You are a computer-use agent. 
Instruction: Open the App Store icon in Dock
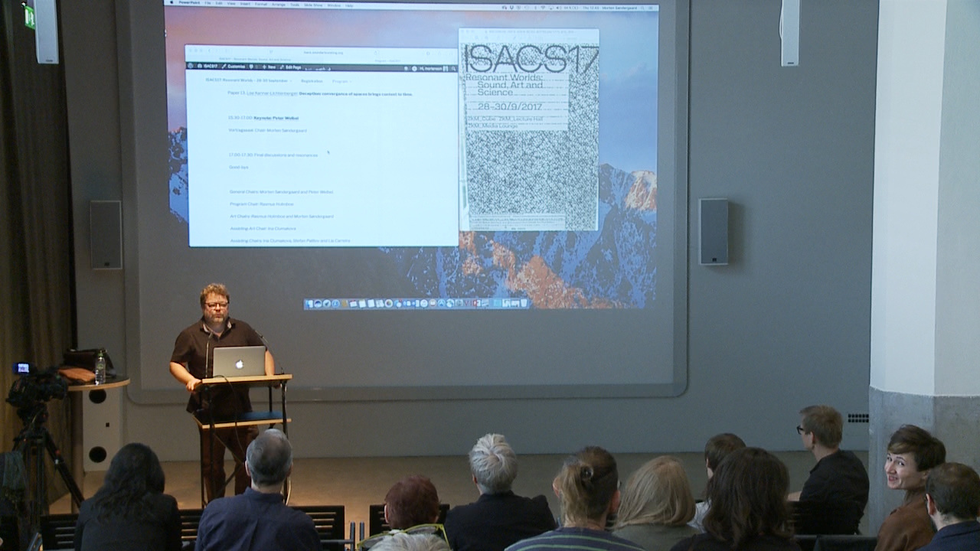[442, 304]
